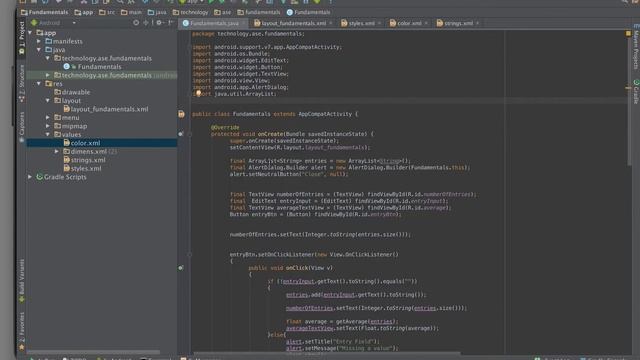640x360 pixels.
Task: Switch to the styles.xml editor tab
Action: tap(361, 23)
